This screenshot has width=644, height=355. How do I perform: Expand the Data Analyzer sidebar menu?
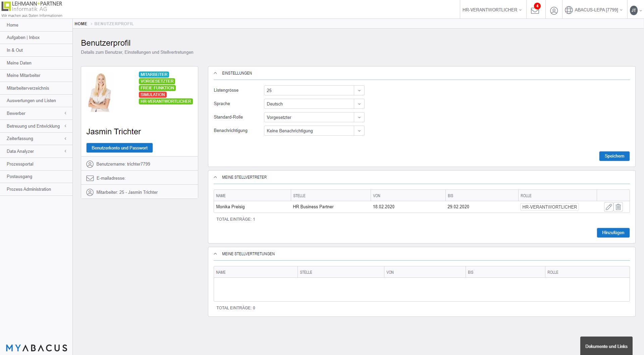pyautogui.click(x=36, y=151)
